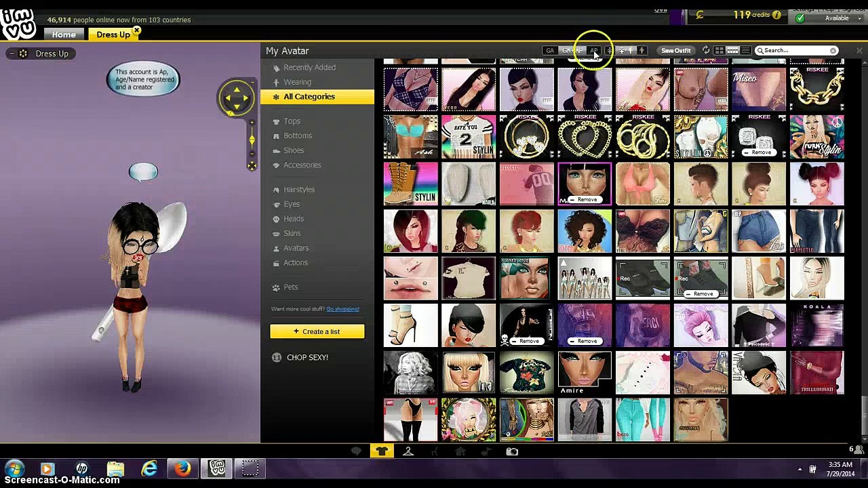This screenshot has width=868, height=488.
Task: Select Recently Added category
Action: click(x=309, y=68)
